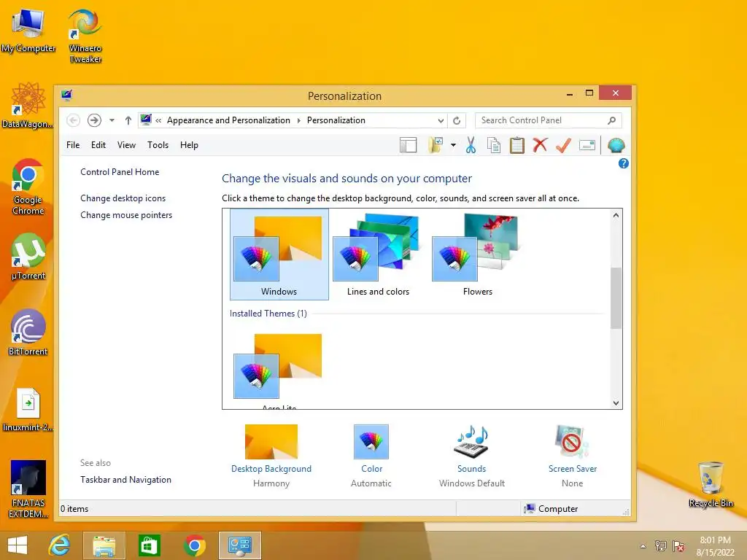747x560 pixels.
Task: Expand the address bar history dropdown
Action: tap(441, 121)
